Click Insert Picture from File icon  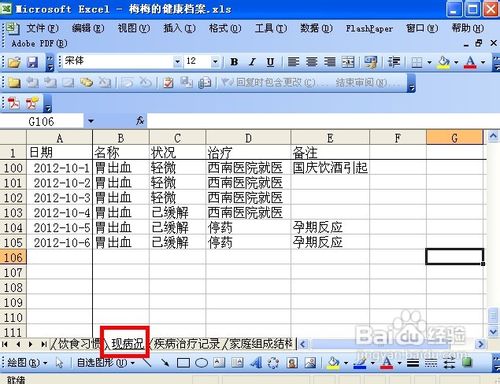310,363
